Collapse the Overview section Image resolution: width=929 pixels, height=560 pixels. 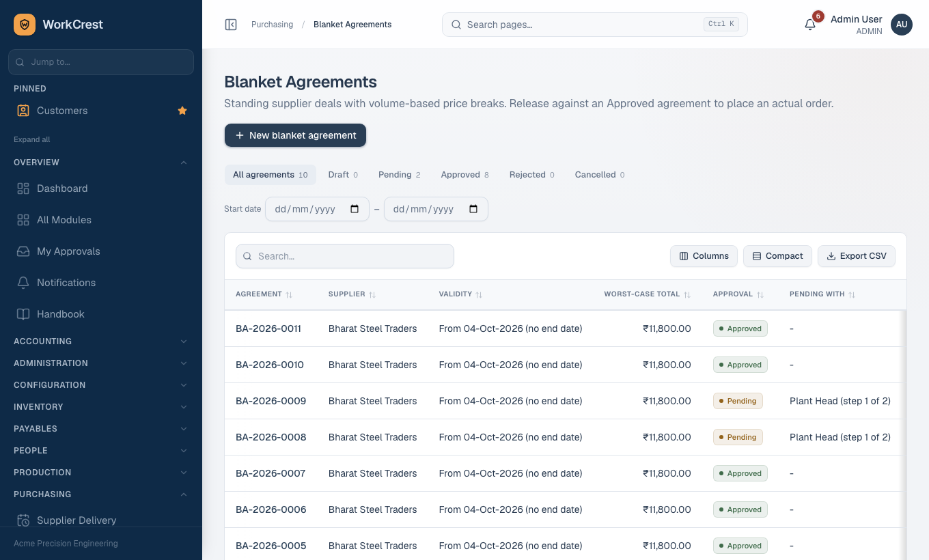pyautogui.click(x=101, y=163)
